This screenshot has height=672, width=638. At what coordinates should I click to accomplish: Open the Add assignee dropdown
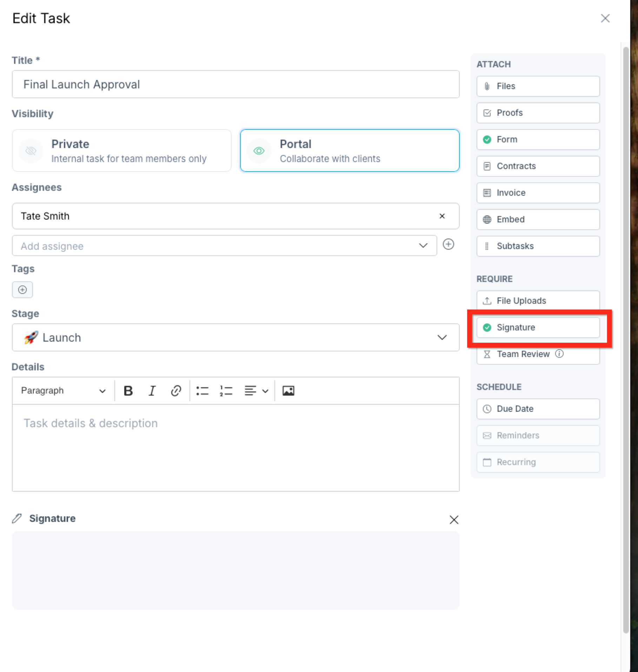pos(224,246)
